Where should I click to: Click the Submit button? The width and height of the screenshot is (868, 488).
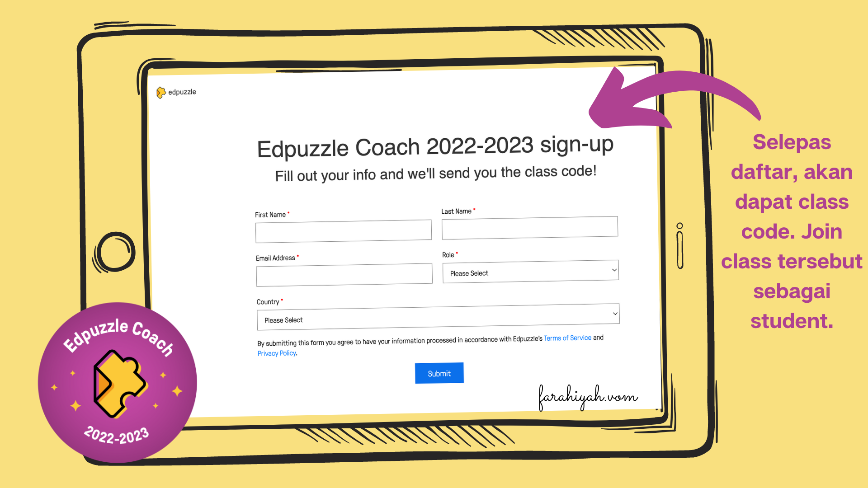click(x=439, y=372)
